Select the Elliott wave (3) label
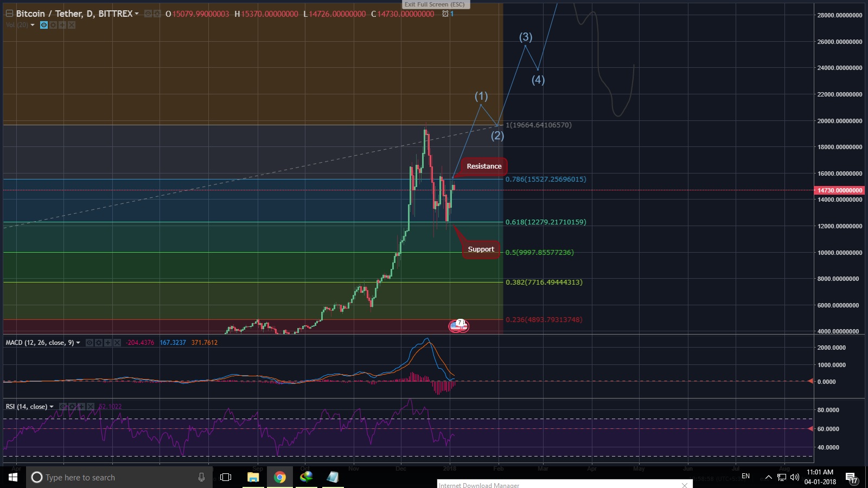The image size is (868, 488). click(526, 37)
